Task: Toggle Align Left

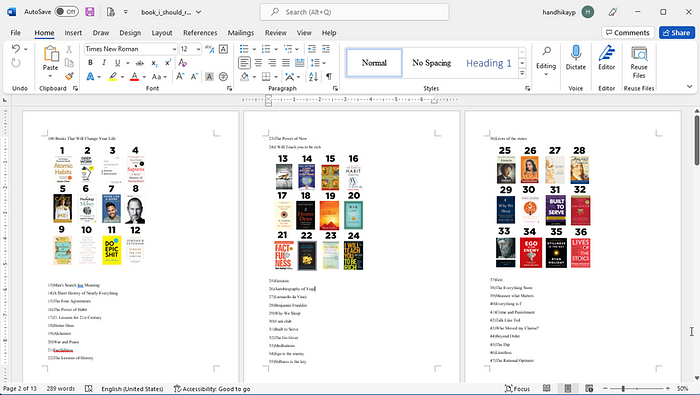Action: pos(244,63)
